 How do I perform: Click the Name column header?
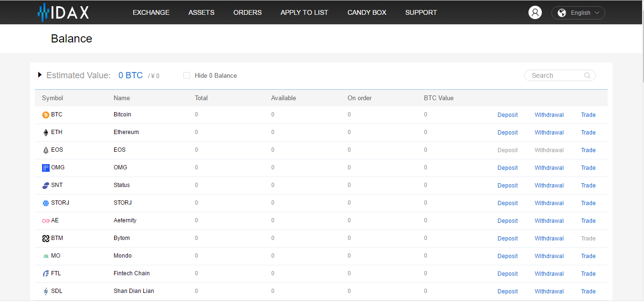coord(122,98)
